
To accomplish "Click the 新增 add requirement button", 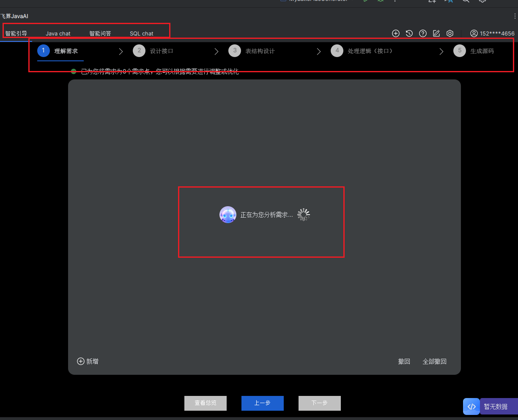I will (88, 361).
